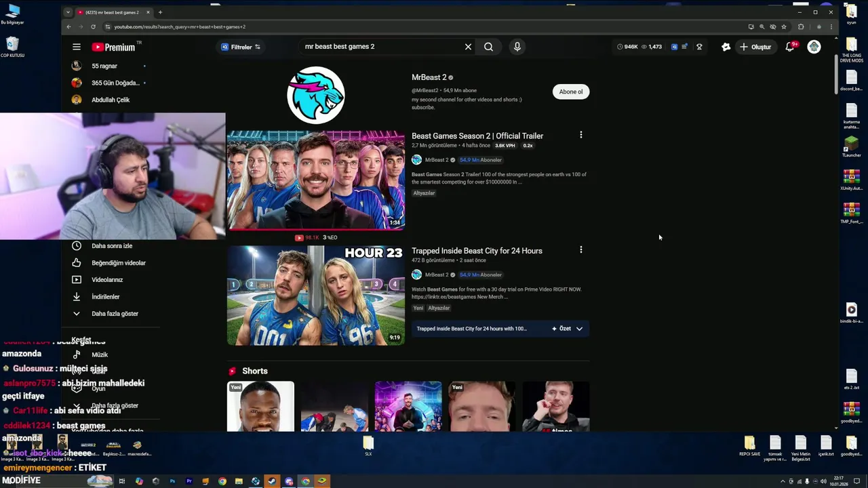Image resolution: width=868 pixels, height=488 pixels.
Task: Clear the search box with the X
Action: click(x=468, y=47)
